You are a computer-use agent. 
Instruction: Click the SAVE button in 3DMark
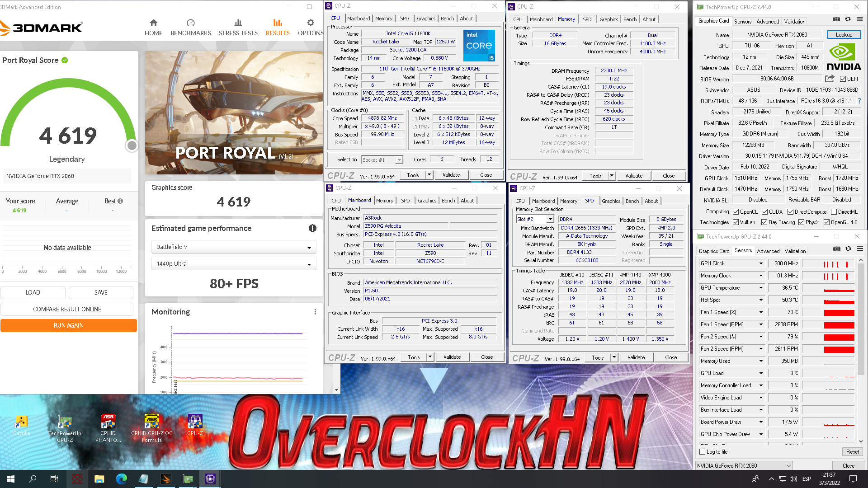click(x=101, y=292)
